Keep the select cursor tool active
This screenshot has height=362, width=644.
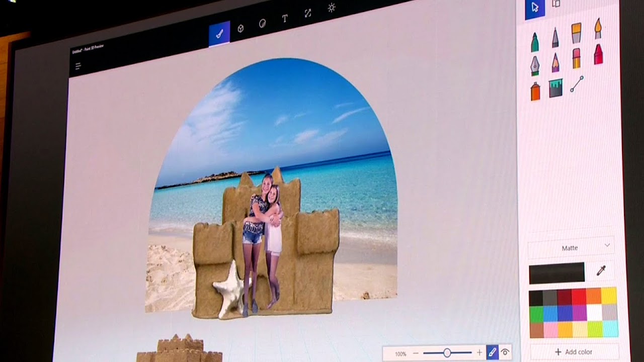535,8
